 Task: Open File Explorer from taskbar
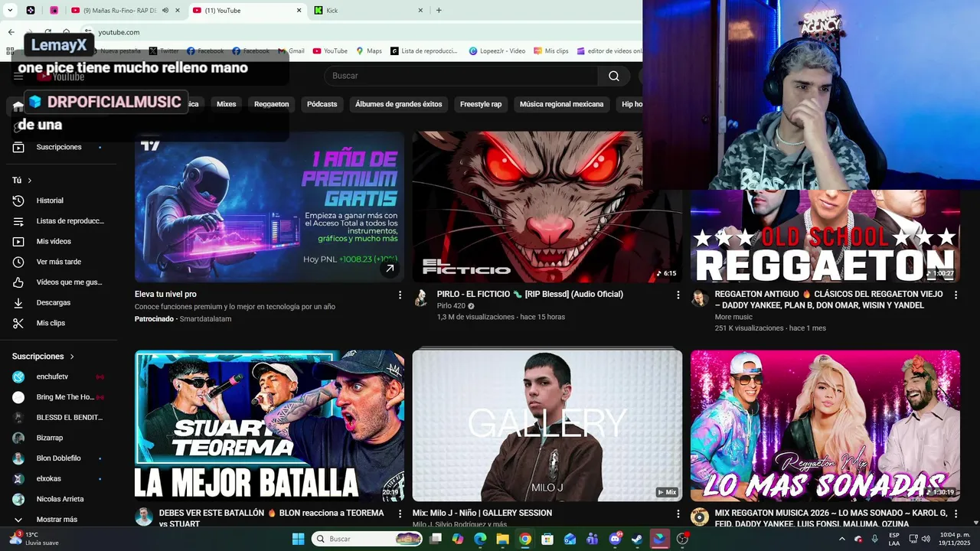(502, 539)
